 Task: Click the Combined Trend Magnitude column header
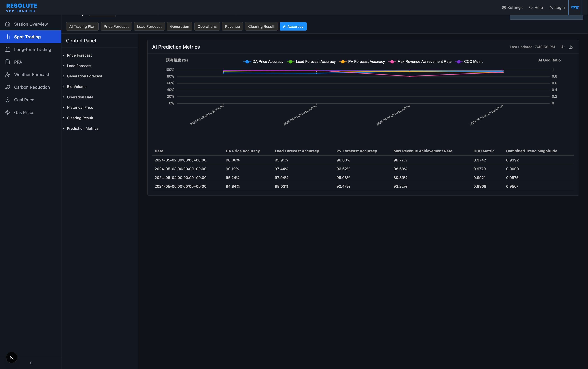pyautogui.click(x=531, y=151)
